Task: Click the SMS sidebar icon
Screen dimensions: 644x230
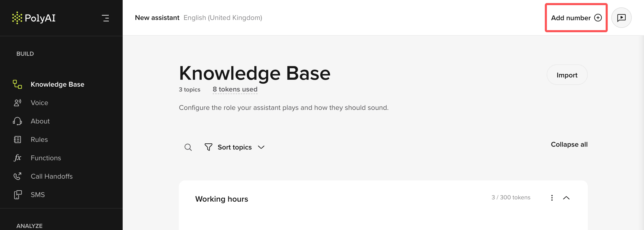Action: click(17, 195)
